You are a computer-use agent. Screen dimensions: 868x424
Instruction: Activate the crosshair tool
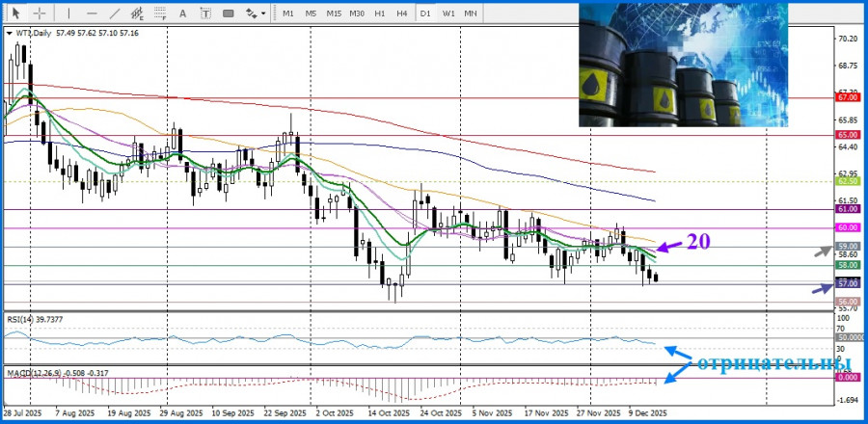(x=39, y=13)
